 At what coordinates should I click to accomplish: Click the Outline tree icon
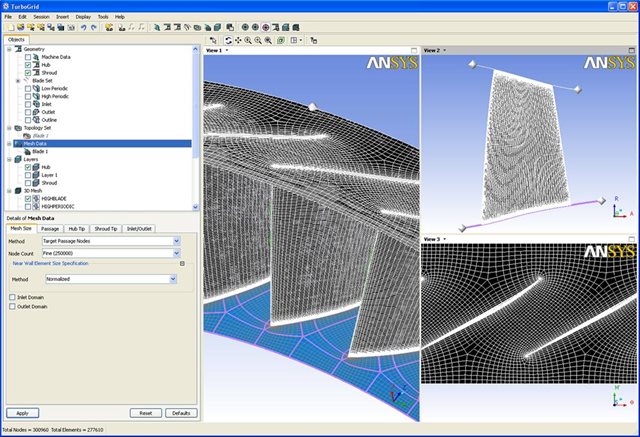point(36,120)
